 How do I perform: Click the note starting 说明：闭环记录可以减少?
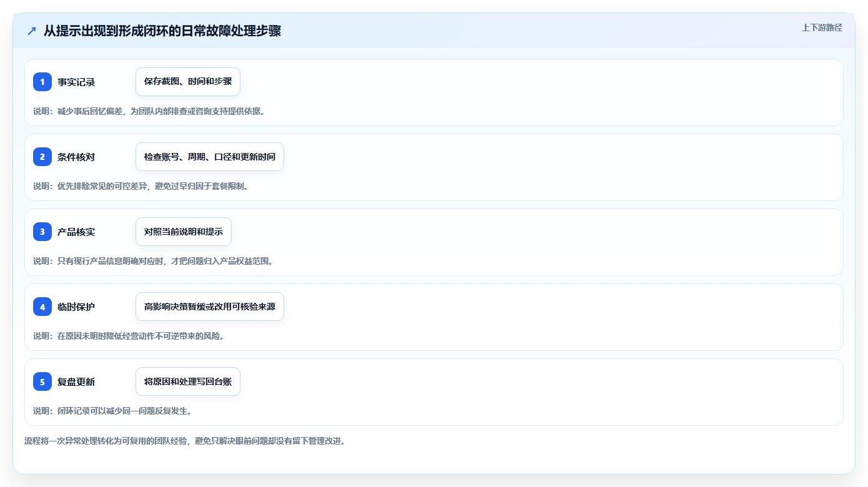112,411
